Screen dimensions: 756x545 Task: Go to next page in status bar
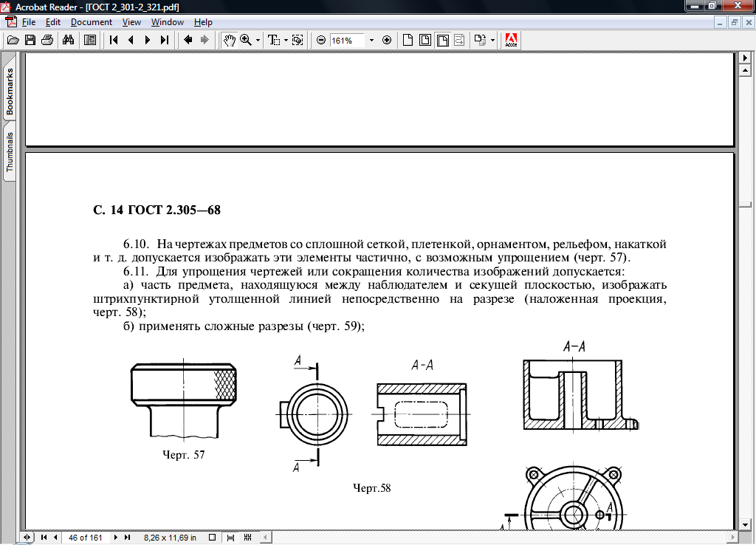(x=116, y=538)
